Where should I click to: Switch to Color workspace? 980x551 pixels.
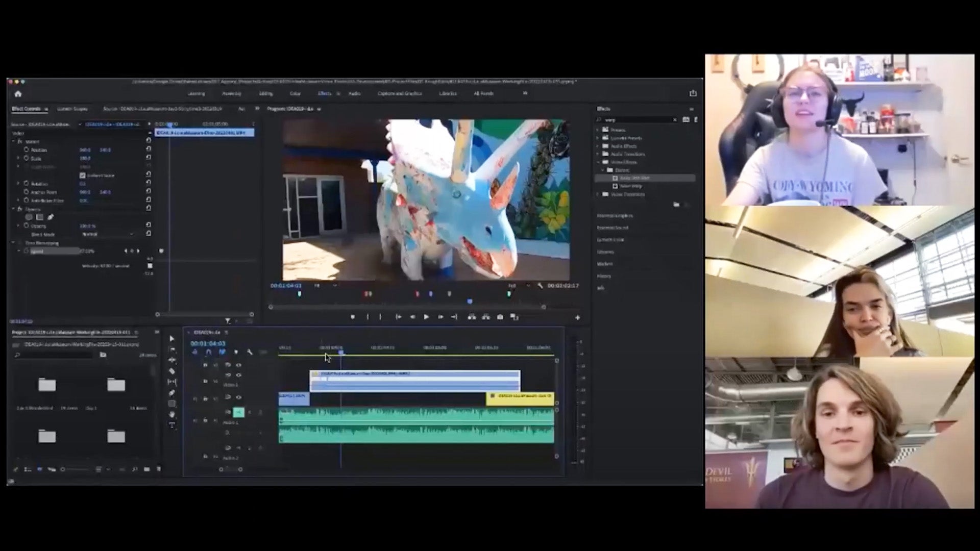(x=295, y=94)
